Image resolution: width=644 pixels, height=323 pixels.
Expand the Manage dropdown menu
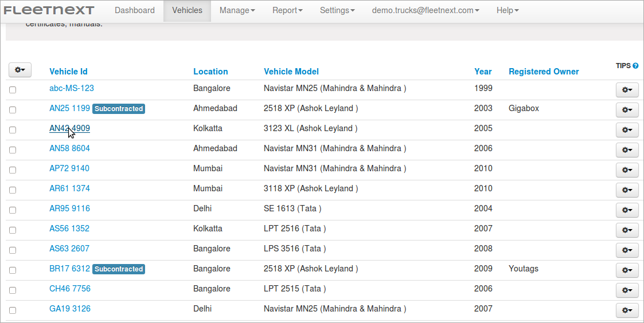coord(237,11)
